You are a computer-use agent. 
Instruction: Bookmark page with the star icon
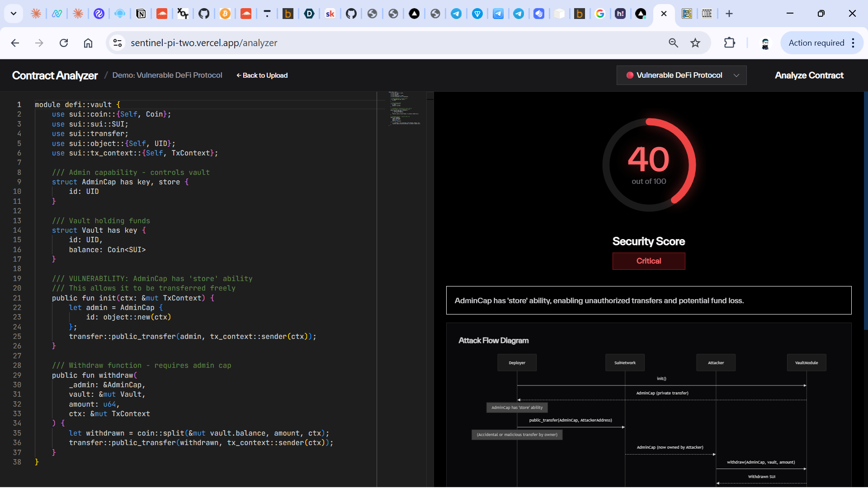point(695,43)
